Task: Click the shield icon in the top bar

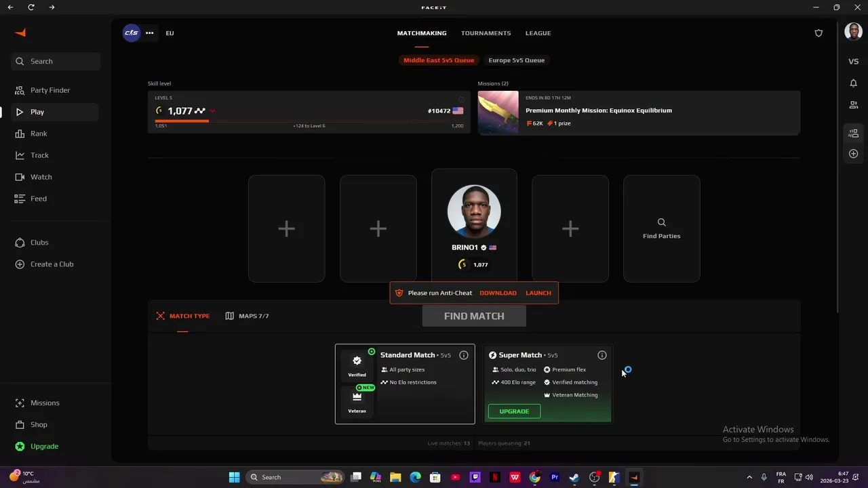Action: pyautogui.click(x=818, y=33)
